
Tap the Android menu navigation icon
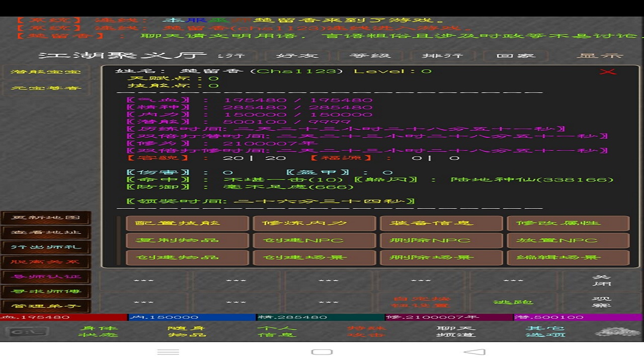tap(168, 352)
